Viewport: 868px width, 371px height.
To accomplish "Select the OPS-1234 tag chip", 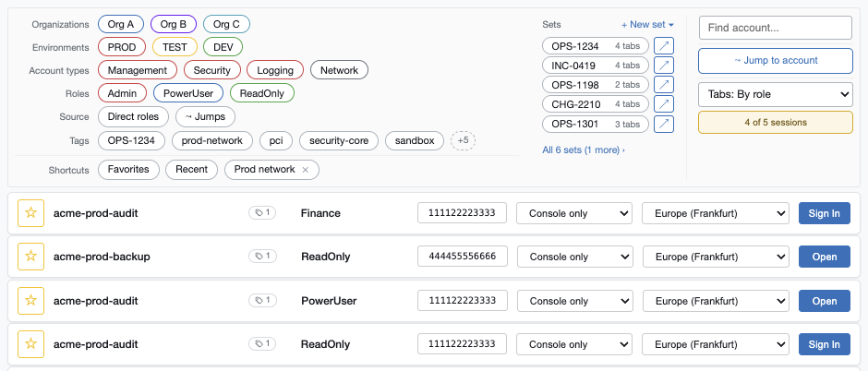I will coord(132,140).
